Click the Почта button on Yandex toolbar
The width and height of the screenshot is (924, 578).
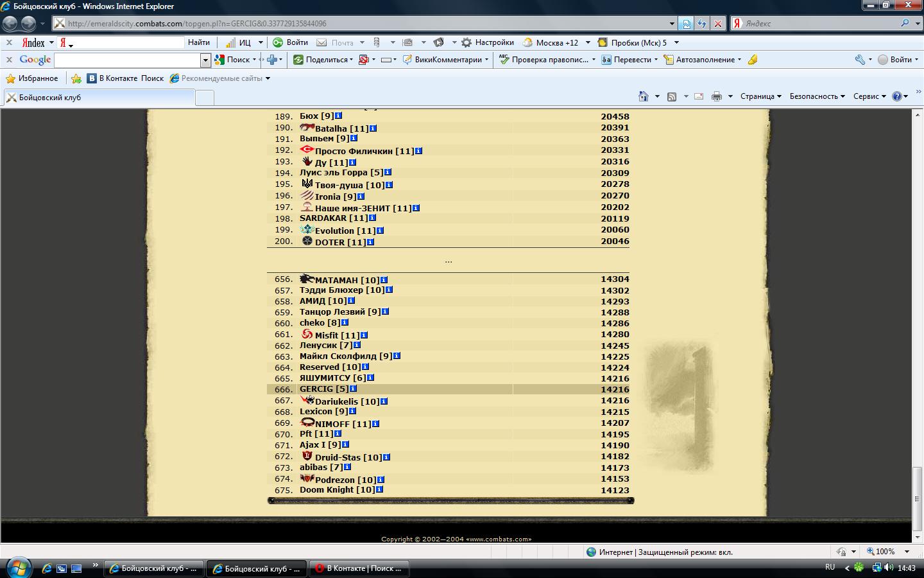(336, 42)
